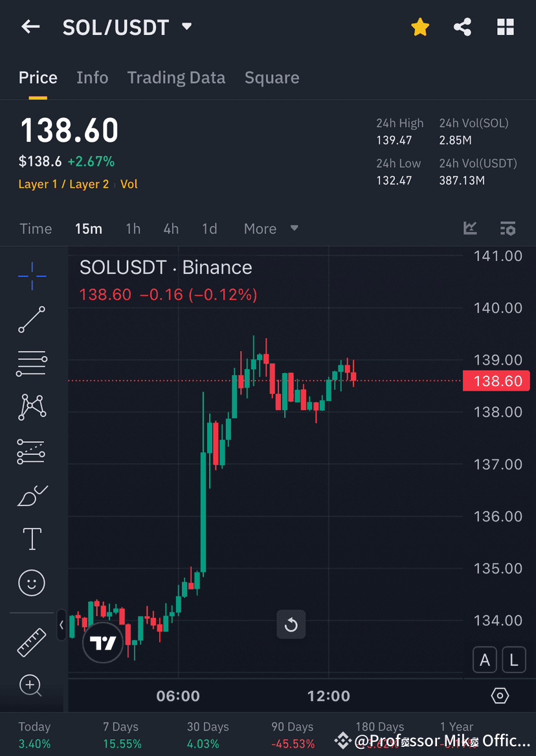Tap the large 138.60 price heading
Viewport: 536px width, 756px height.
coord(69,131)
